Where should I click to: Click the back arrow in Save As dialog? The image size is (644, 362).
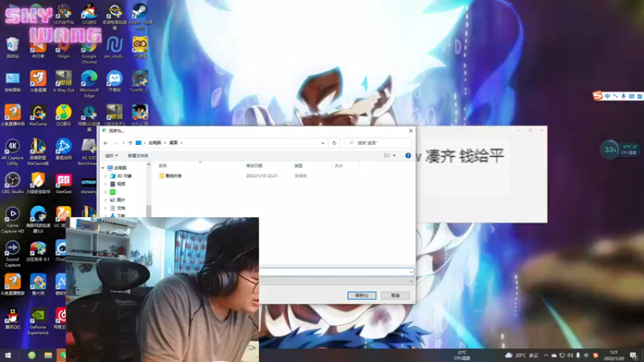pos(105,143)
